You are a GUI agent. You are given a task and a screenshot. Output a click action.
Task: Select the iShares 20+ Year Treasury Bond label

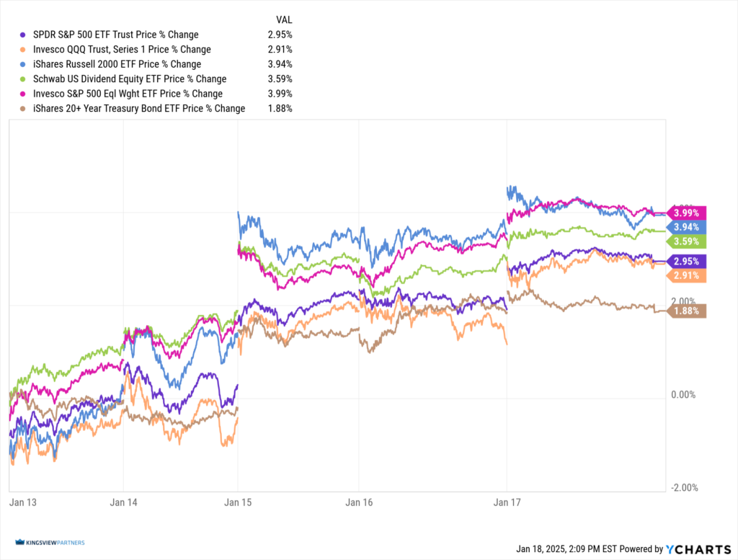[139, 109]
